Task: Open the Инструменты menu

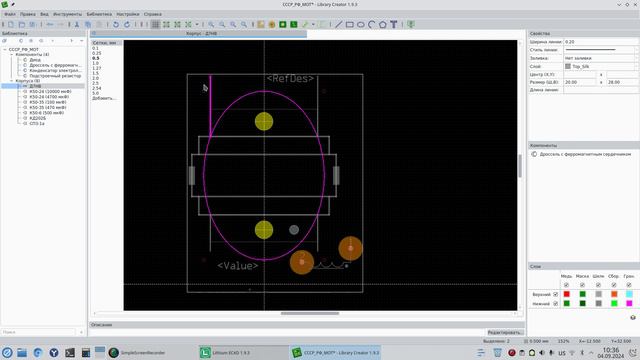Action: coord(67,14)
